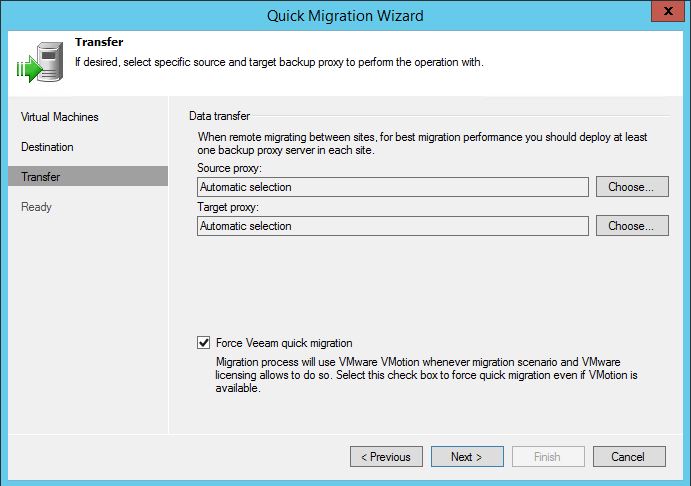
Task: Select the Ready wizard step
Action: coord(36,207)
